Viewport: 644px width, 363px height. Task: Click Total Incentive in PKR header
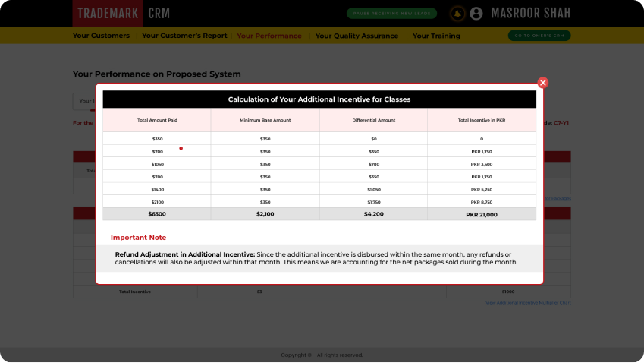481,120
